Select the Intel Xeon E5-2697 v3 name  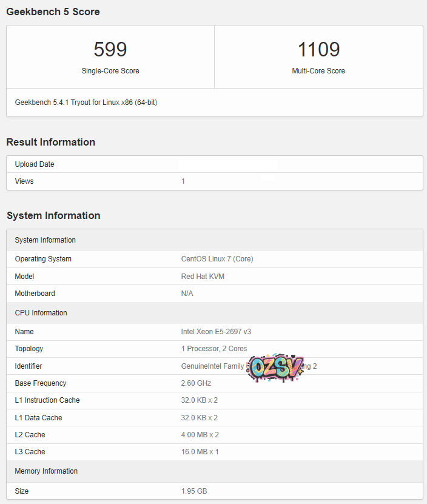(x=216, y=332)
